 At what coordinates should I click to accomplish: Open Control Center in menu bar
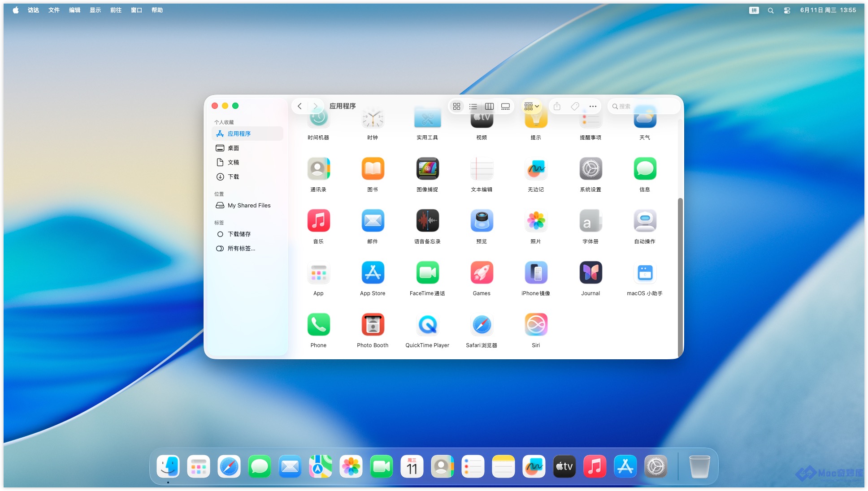[787, 10]
